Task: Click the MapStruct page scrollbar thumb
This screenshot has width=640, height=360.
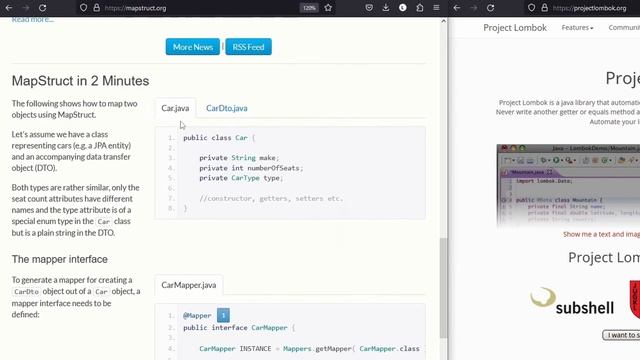Action: point(443,288)
